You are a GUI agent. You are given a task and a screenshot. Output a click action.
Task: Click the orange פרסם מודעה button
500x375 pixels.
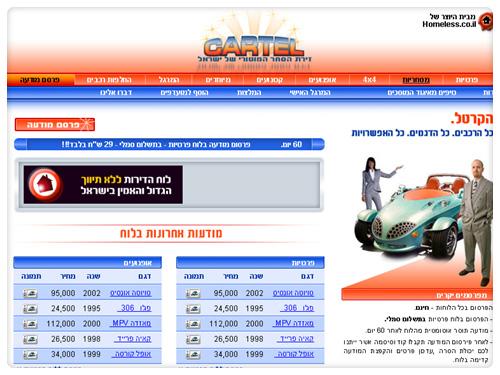coord(55,124)
